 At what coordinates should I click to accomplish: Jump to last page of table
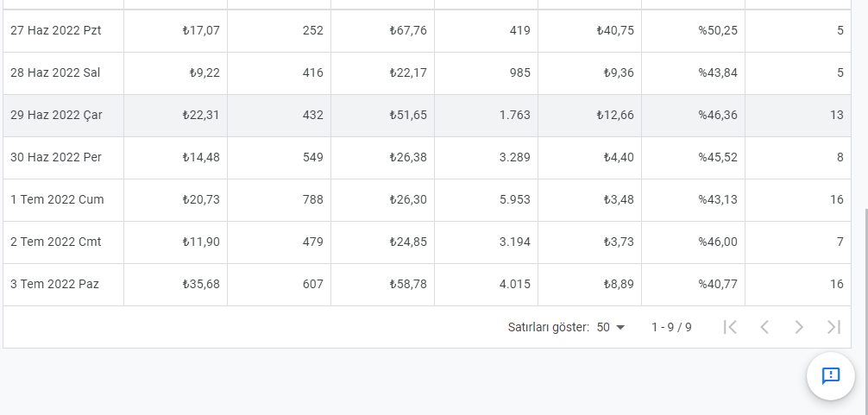click(x=833, y=327)
